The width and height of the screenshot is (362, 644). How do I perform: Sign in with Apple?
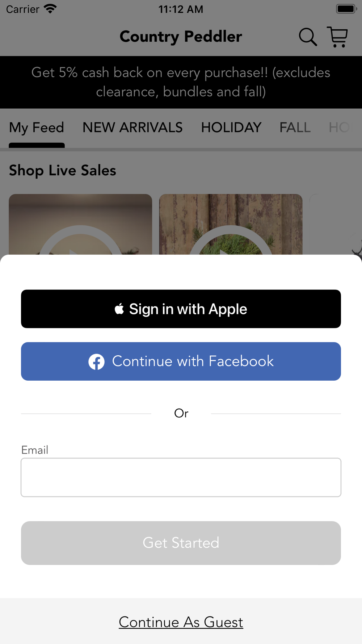pos(181,309)
